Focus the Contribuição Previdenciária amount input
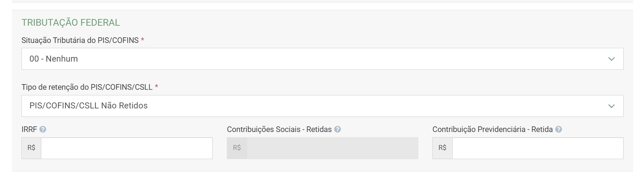Screen dimensions: 644x176 tap(537, 148)
